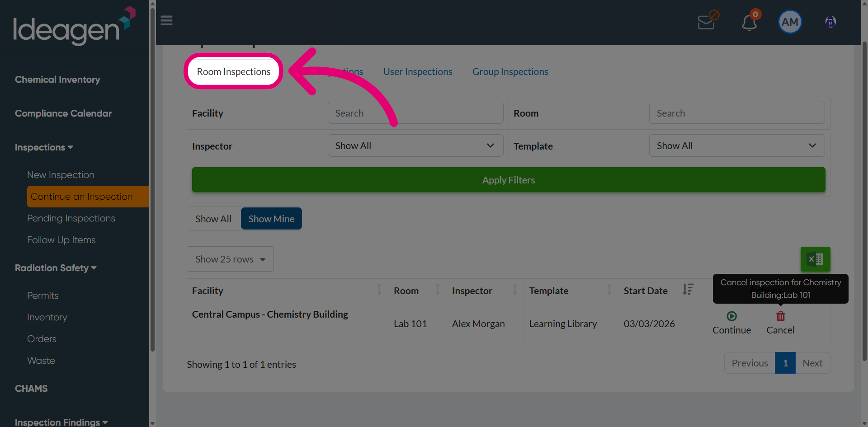This screenshot has height=427, width=868.
Task: Open the Template Show All dropdown
Action: (737, 145)
